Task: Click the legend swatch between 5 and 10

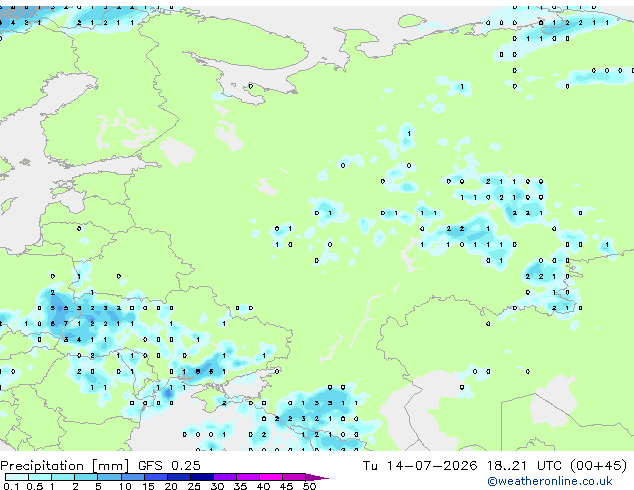Action: 110,477
